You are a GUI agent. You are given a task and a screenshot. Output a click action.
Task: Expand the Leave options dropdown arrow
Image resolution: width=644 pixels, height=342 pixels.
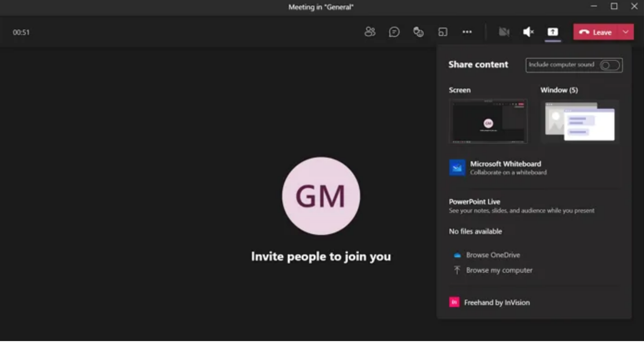tap(626, 32)
